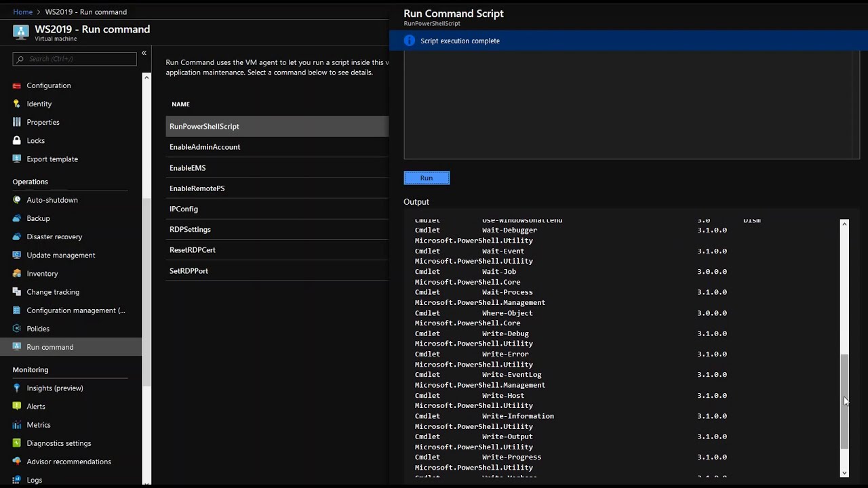Click the Properties bars icon
Viewport: 868px width, 488px height.
click(17, 122)
